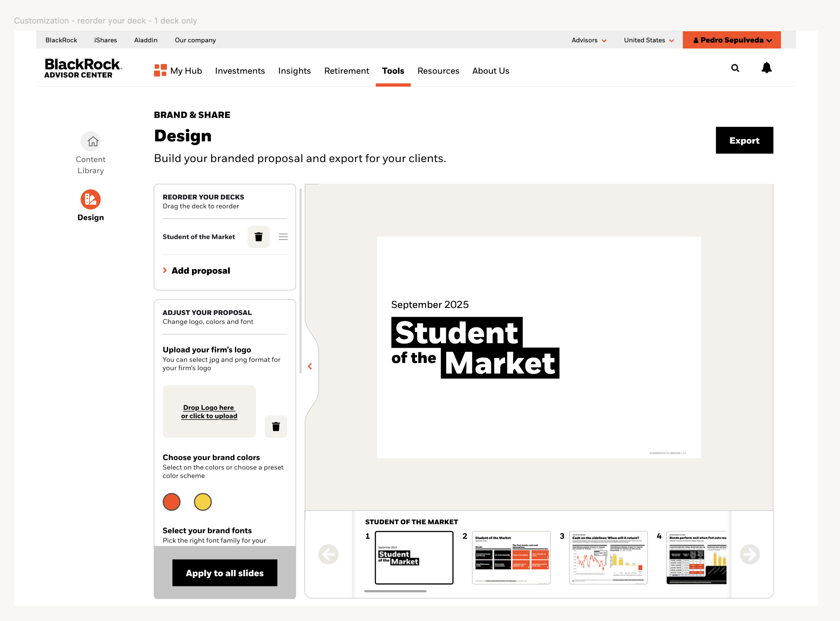Image resolution: width=840 pixels, height=621 pixels.
Task: Open the notifications bell
Action: 766,68
